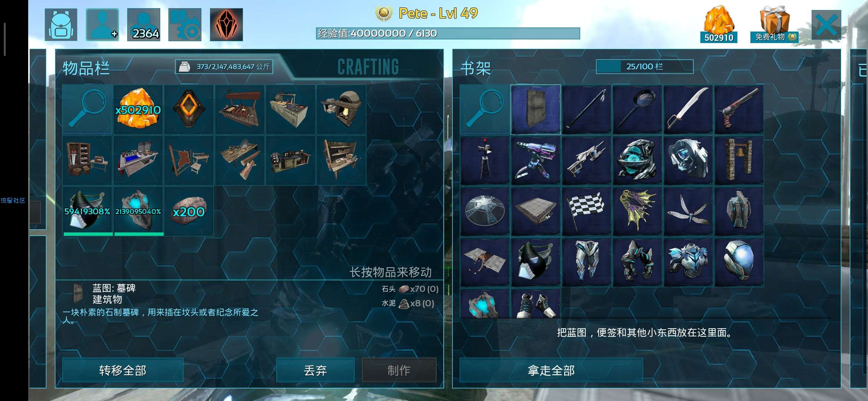Click the amber currency icon showing 502910
Screen dimensions: 868x401
[x=719, y=24]
